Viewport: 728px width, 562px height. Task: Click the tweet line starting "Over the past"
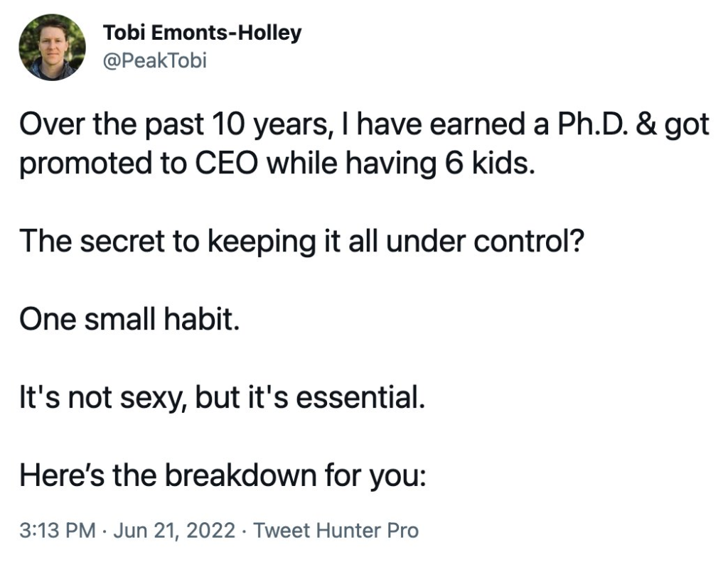365,125
